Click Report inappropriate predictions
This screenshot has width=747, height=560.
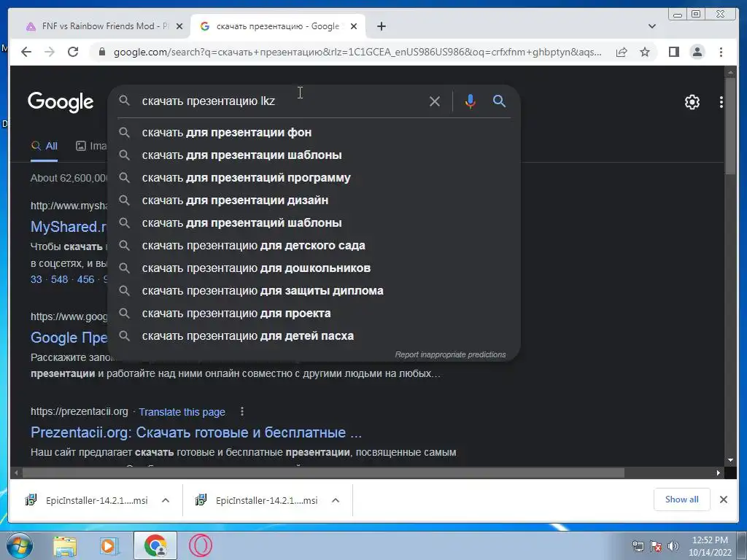pyautogui.click(x=450, y=355)
